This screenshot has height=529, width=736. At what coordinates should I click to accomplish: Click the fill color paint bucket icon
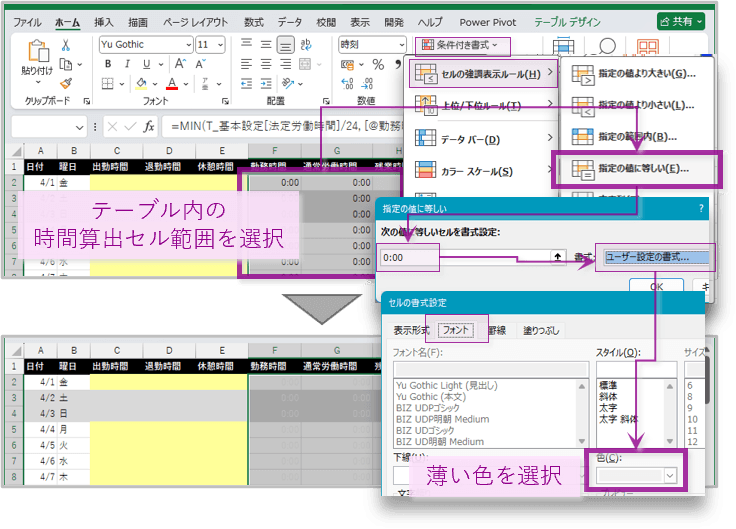pyautogui.click(x=141, y=84)
